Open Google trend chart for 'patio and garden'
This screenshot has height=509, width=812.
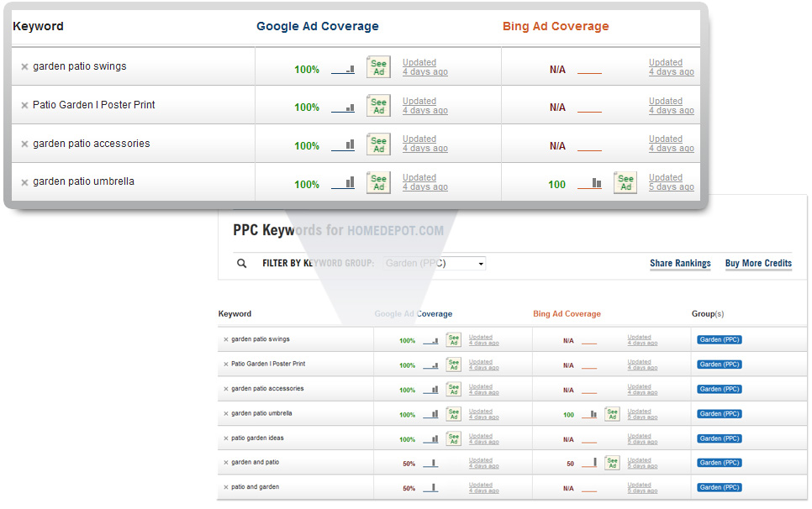point(430,487)
